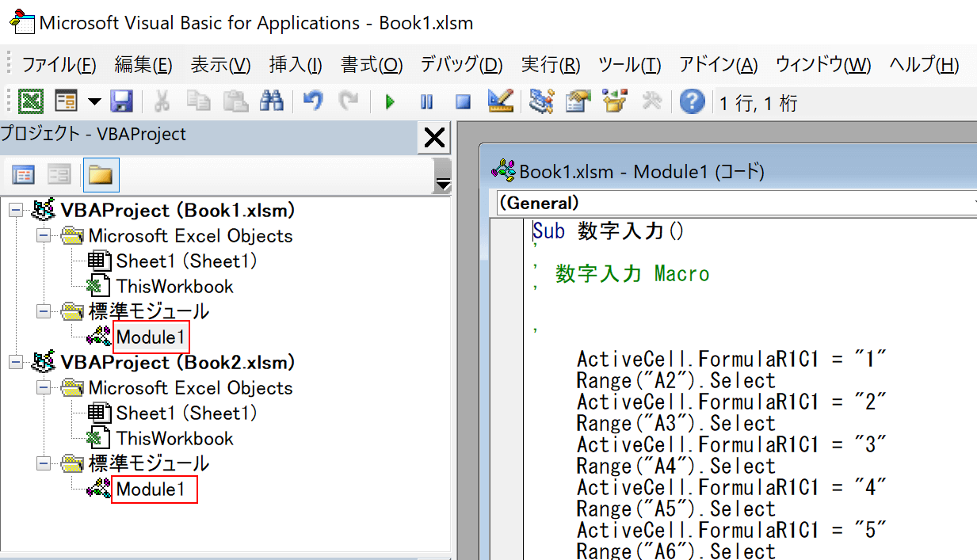Open the 挿入(I) menu
This screenshot has height=560, width=977.
point(296,65)
